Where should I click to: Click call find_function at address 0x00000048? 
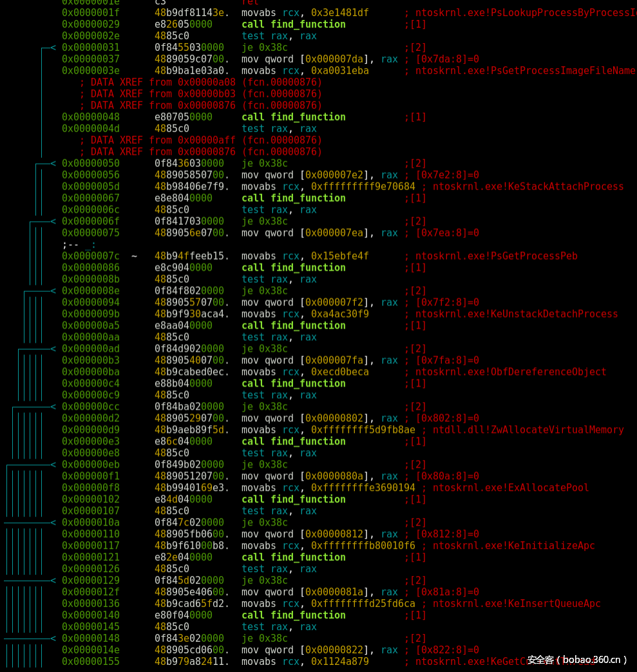pos(293,117)
